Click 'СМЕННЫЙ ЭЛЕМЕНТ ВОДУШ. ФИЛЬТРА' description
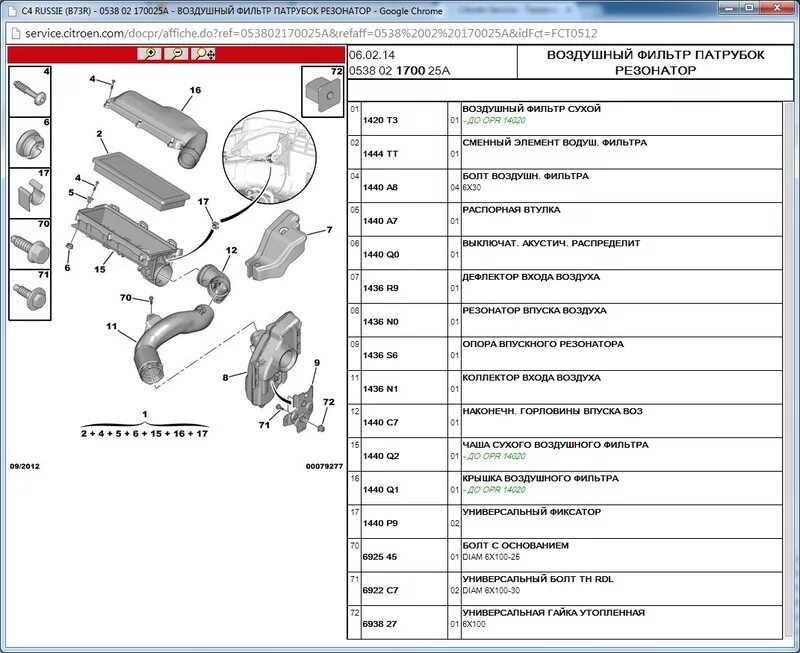Image resolution: width=800 pixels, height=653 pixels. point(555,142)
